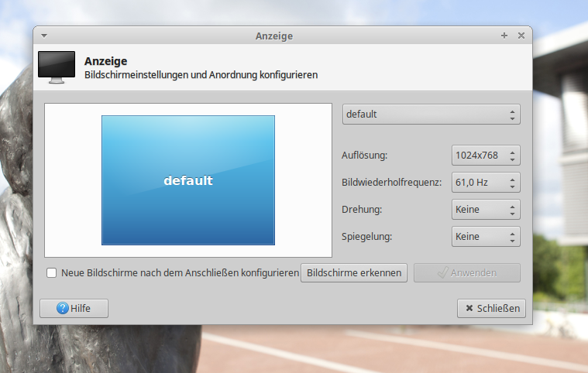The image size is (588, 373).
Task: Click the Anzeige title bar text
Action: tap(274, 36)
